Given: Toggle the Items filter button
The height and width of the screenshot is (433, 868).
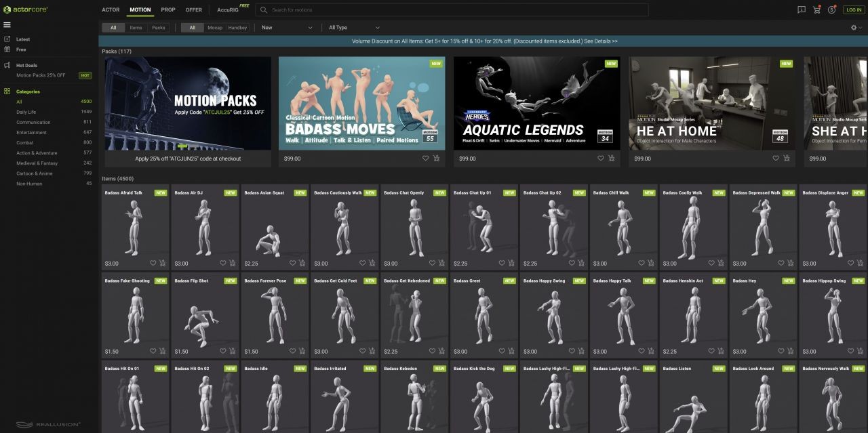Looking at the screenshot, I should 136,28.
